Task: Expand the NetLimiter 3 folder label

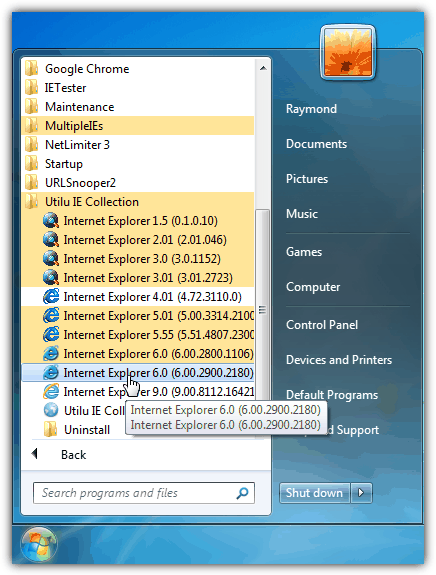Action: 77,145
